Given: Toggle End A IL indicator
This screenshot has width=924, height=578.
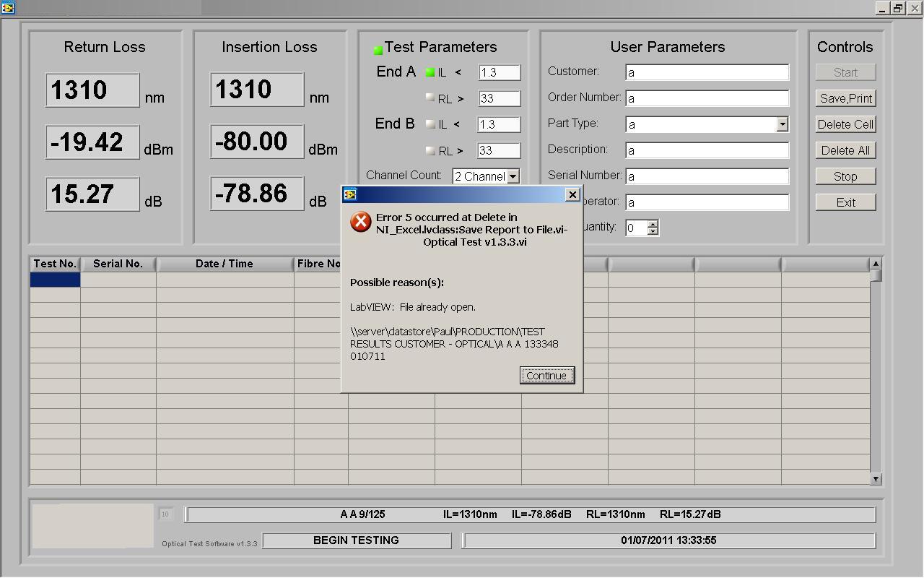Looking at the screenshot, I should (430, 72).
